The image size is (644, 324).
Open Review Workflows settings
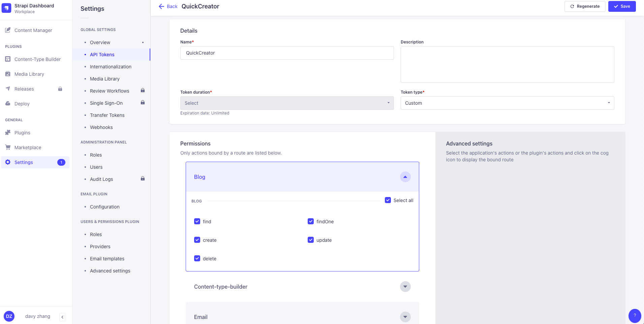[110, 91]
